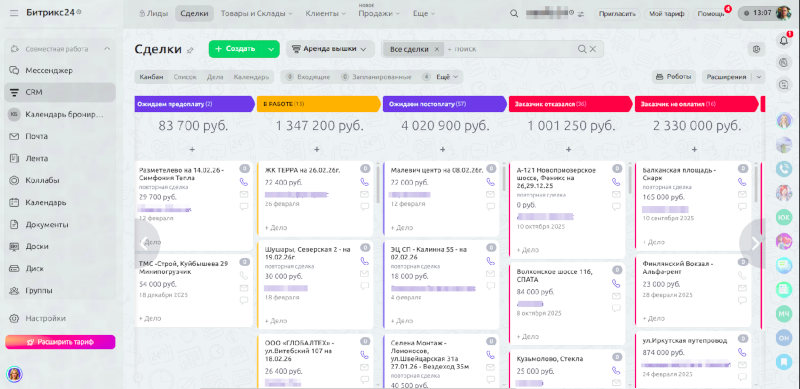
Task: Click the profile avatar at the sidebar bottom
Action: point(14,374)
